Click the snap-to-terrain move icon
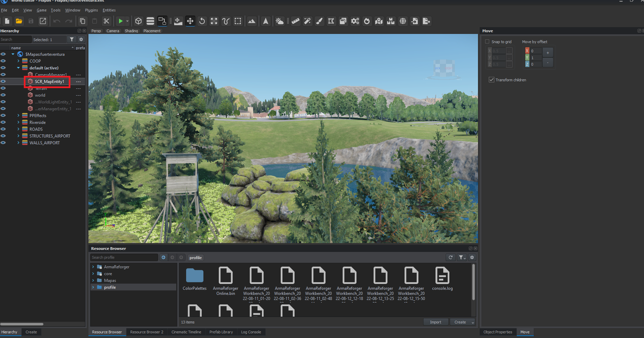Viewport: 644px width, 338px height. 178,21
